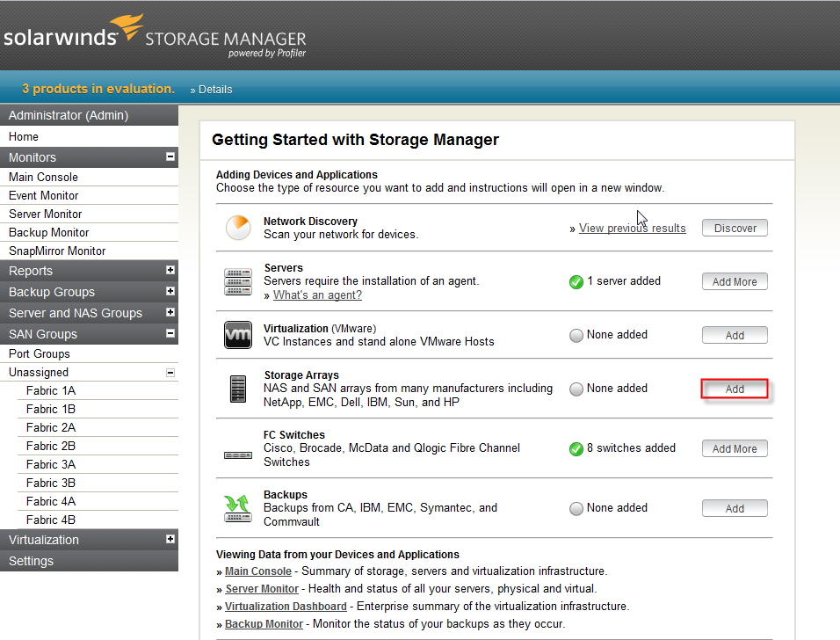
Task: Open Home from the sidebar
Action: click(x=23, y=136)
